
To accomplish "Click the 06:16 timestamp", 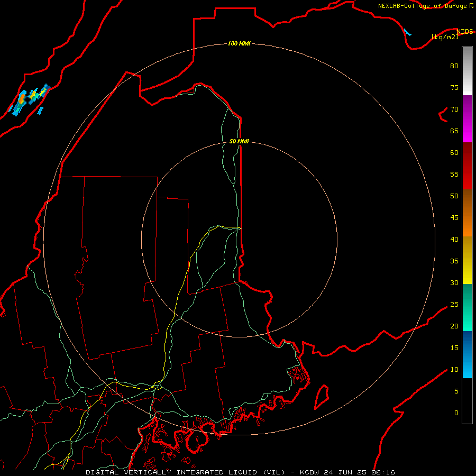I will point(383,472).
